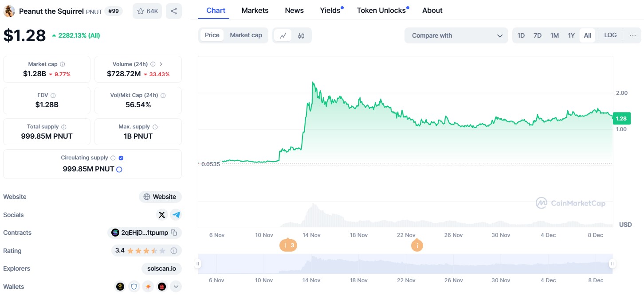Viewport: 644px width, 295px height.
Task: Click the Volume (24h) info icon
Action: (153, 64)
